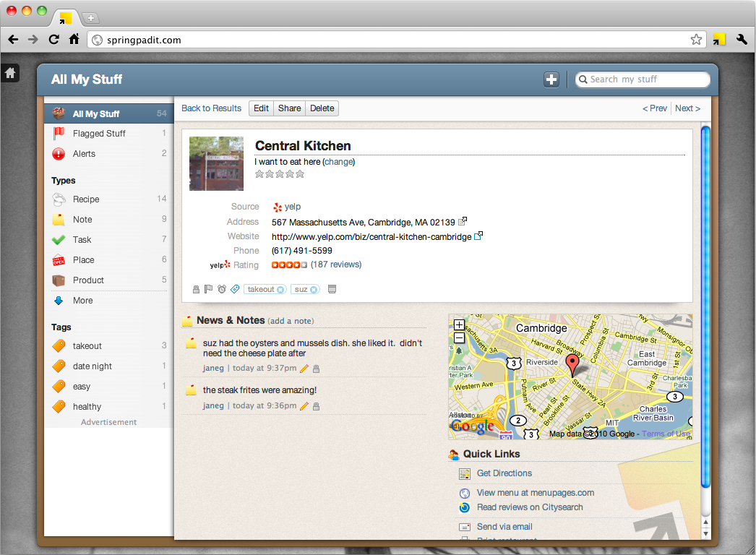Click the Share button
756x555 pixels.
289,108
